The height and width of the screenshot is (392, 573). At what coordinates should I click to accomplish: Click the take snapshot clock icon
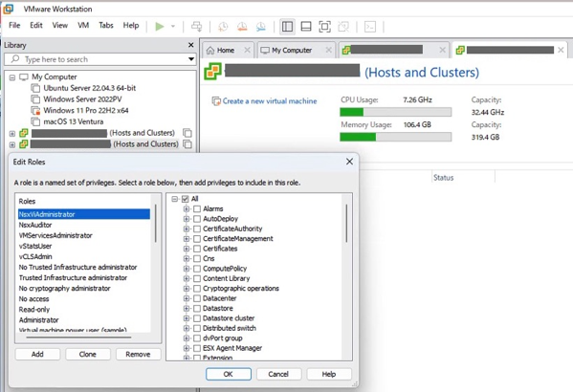(x=223, y=27)
